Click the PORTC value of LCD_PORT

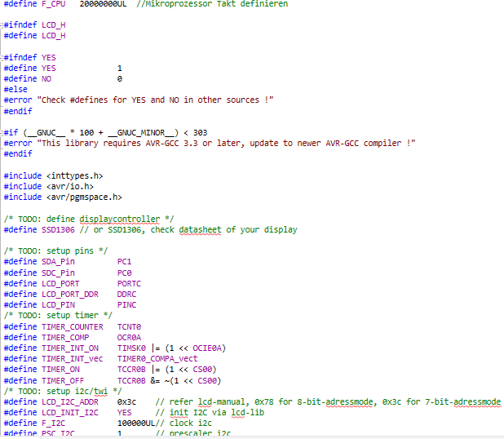click(x=129, y=284)
